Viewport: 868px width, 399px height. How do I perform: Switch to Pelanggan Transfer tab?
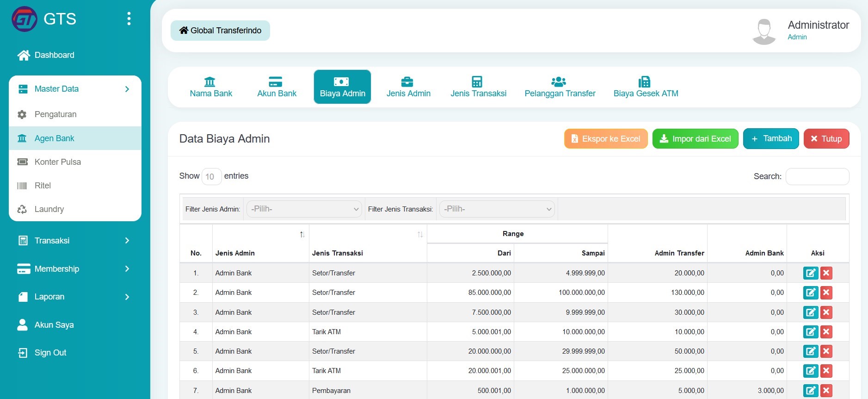560,87
